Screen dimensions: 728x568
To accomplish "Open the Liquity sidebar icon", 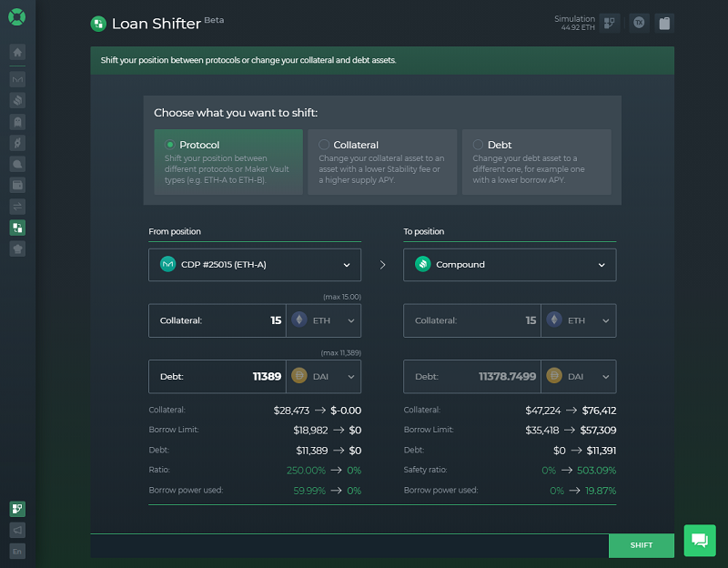I will point(17,164).
